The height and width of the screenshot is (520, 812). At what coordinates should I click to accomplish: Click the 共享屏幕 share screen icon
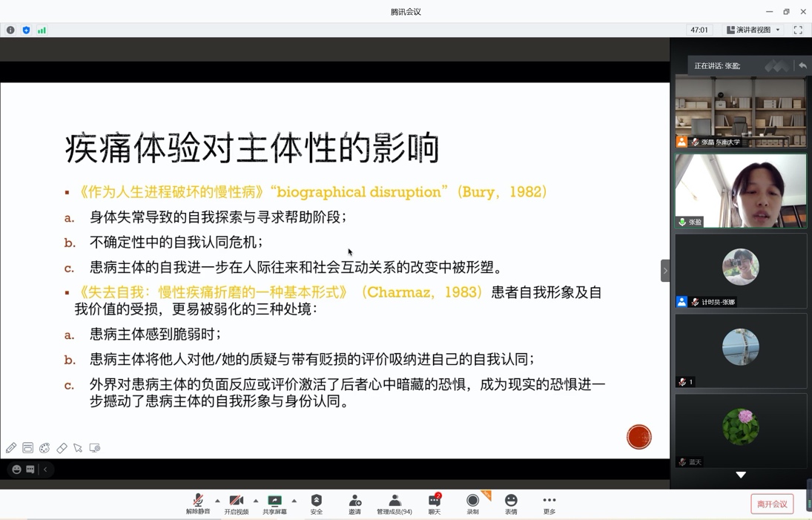274,503
